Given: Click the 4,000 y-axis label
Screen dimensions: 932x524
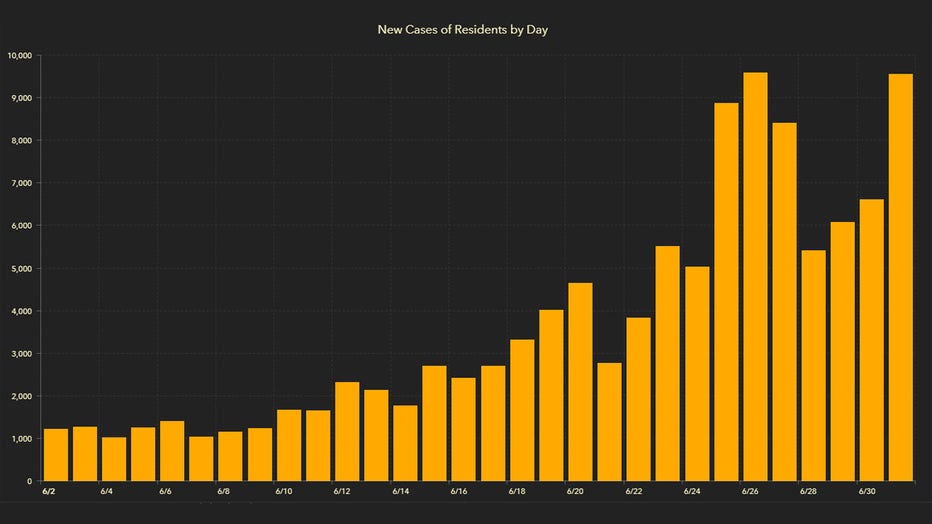Looking at the screenshot, I should [21, 311].
